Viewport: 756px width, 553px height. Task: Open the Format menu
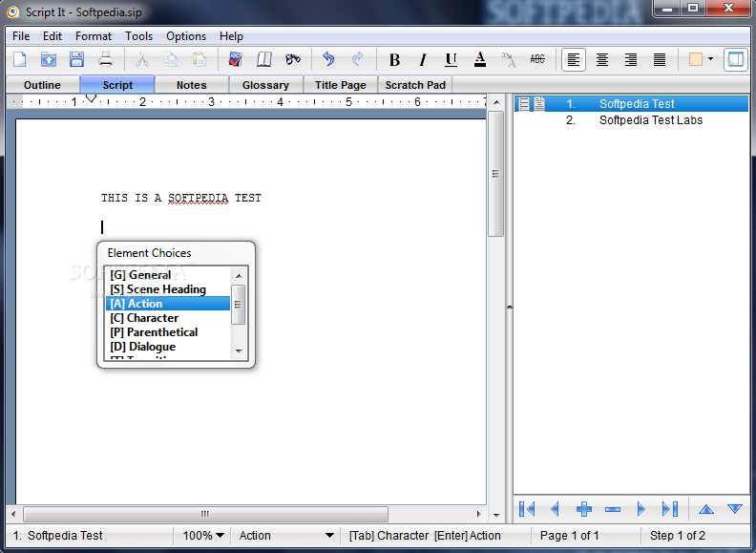click(x=94, y=36)
